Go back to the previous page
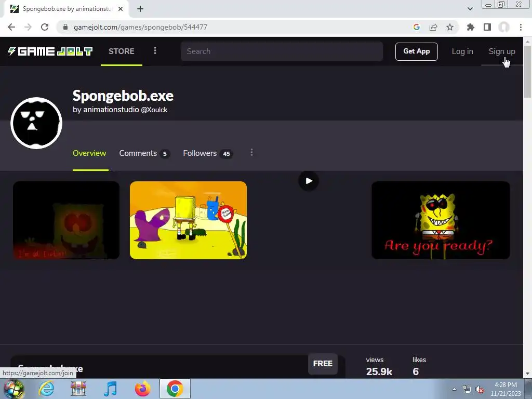This screenshot has width=532, height=399. [11, 27]
